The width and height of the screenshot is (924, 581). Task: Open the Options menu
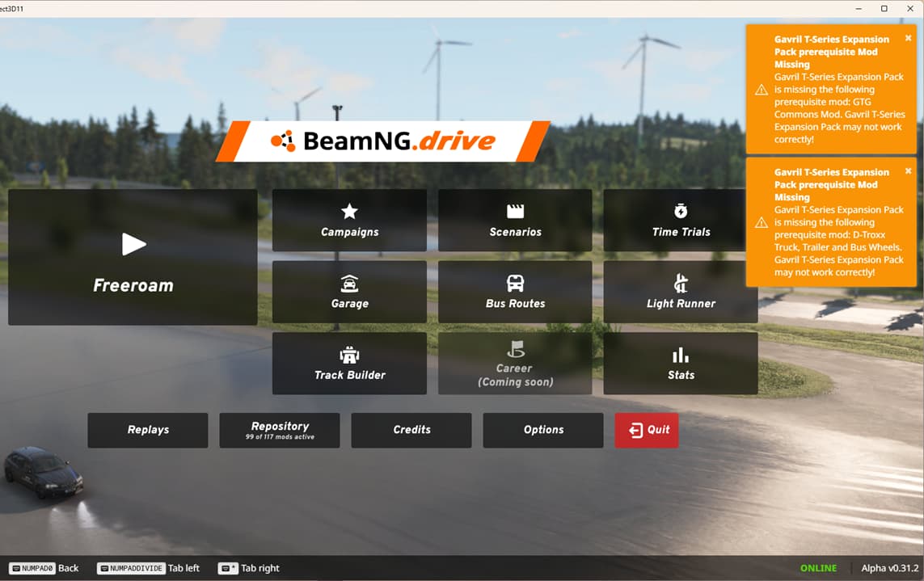point(543,430)
